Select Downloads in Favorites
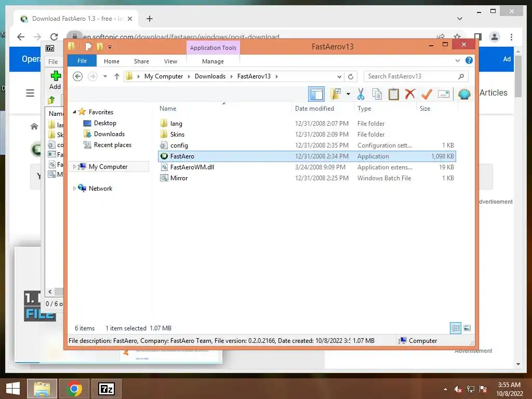This screenshot has width=532, height=399. point(109,134)
